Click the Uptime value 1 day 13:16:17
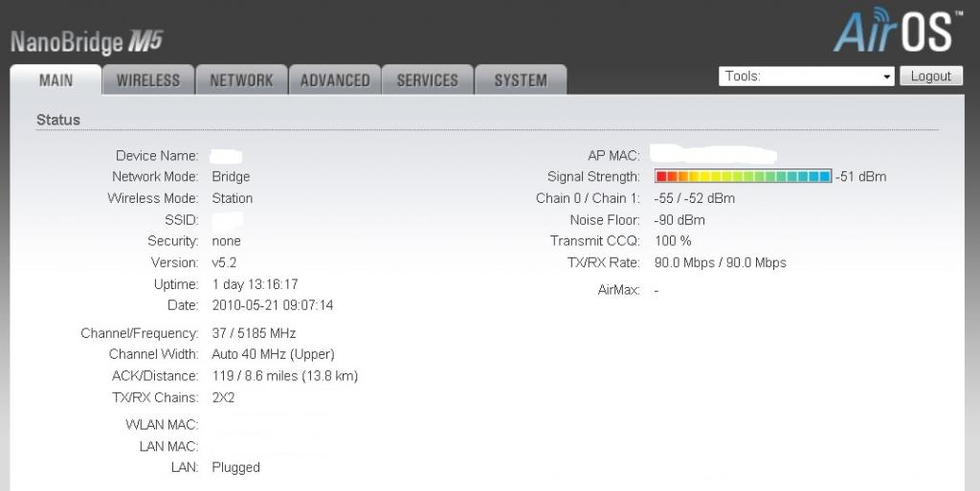The width and height of the screenshot is (980, 491). [255, 284]
